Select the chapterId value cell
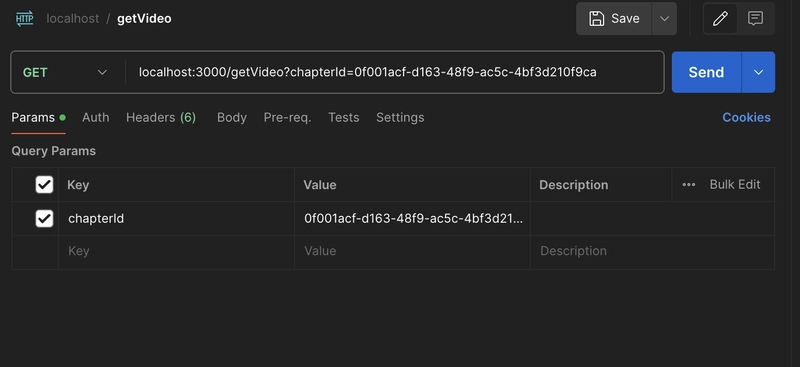 point(412,218)
